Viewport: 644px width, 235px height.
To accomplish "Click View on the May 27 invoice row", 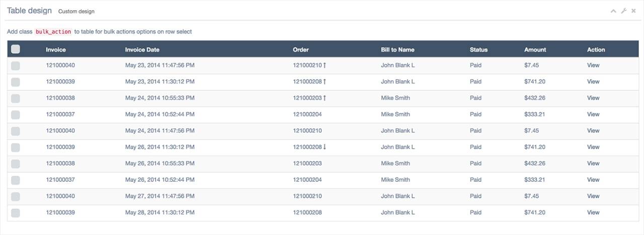I will click(593, 196).
